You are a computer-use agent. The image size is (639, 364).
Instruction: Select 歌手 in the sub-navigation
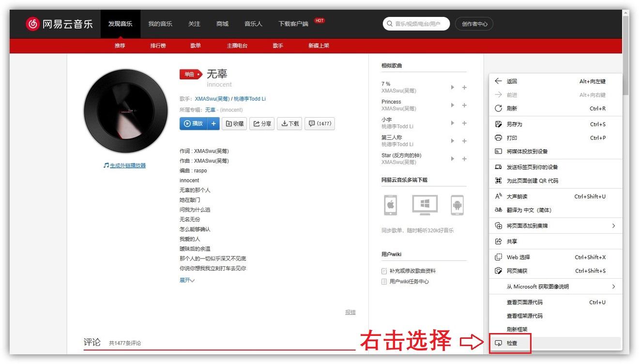point(278,45)
